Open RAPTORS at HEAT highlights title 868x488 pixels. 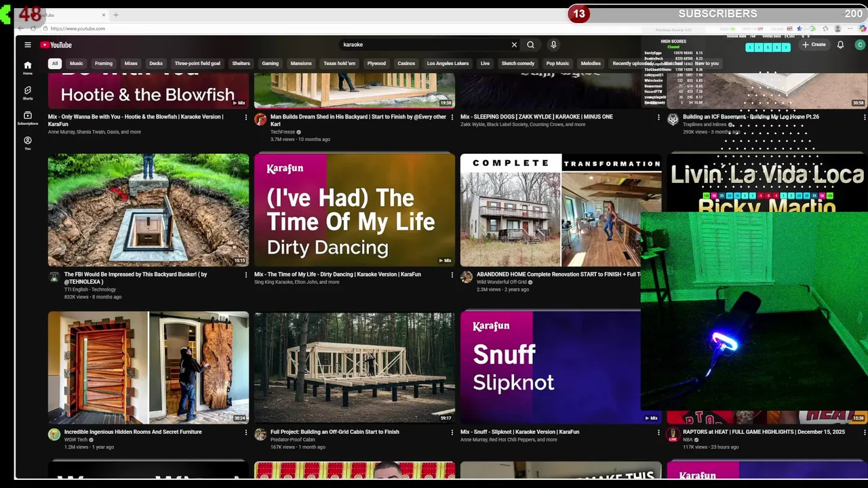pyautogui.click(x=764, y=432)
